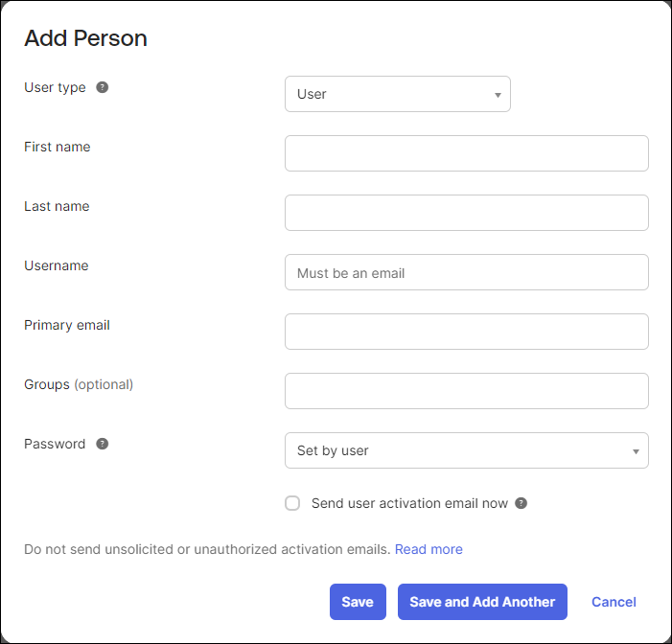Image resolution: width=672 pixels, height=644 pixels.
Task: Click the help icon beside User type
Action: click(102, 87)
